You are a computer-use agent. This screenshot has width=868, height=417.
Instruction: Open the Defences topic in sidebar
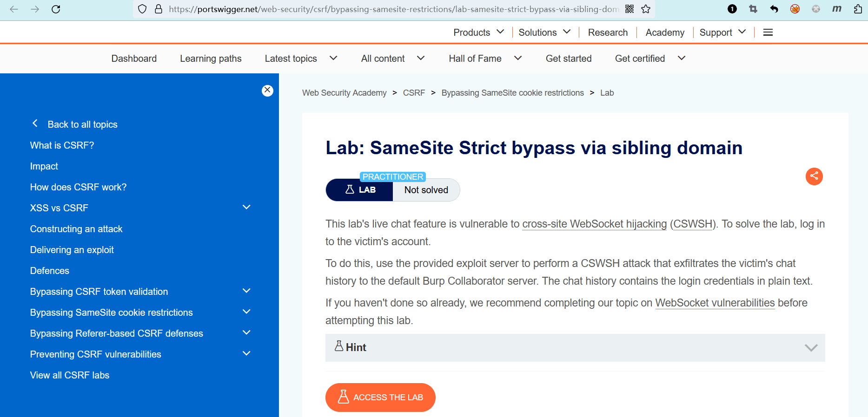click(x=49, y=271)
